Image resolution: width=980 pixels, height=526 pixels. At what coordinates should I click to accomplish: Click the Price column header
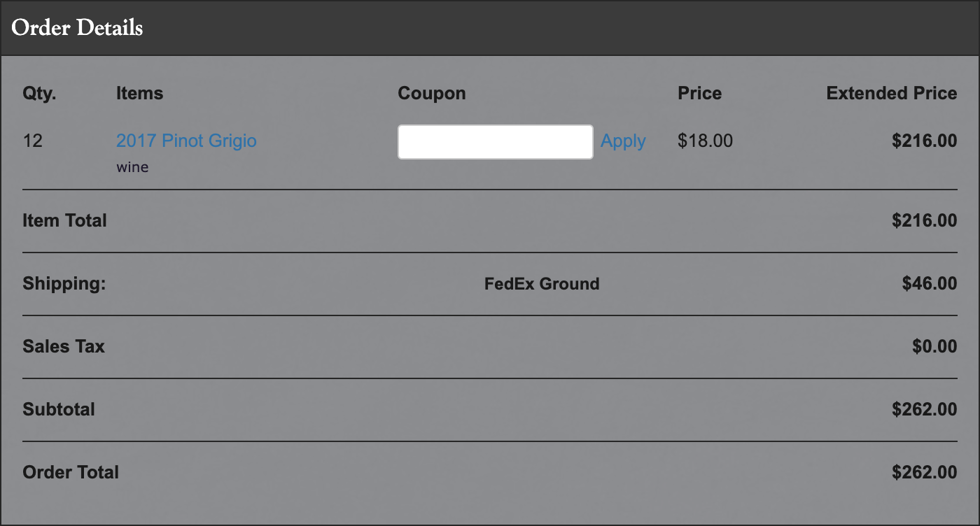tap(700, 93)
